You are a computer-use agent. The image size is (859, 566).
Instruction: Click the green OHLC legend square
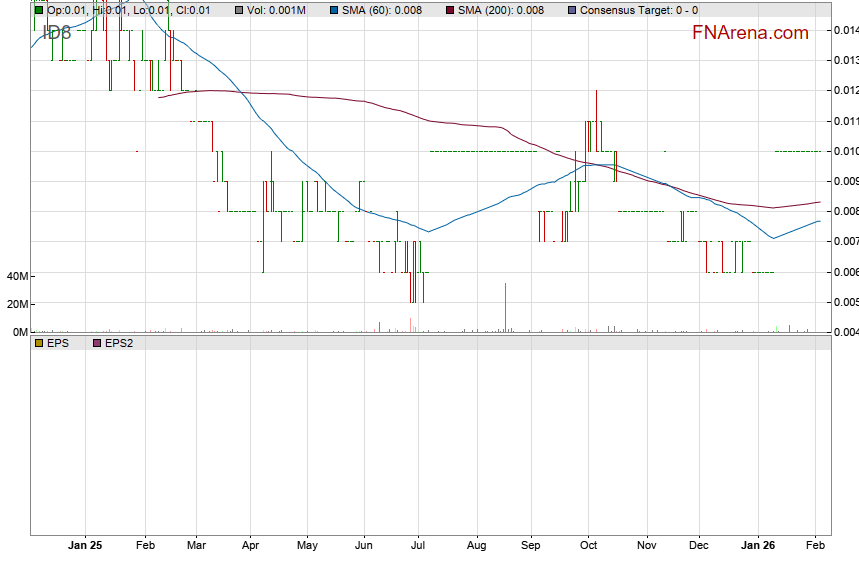pos(39,10)
